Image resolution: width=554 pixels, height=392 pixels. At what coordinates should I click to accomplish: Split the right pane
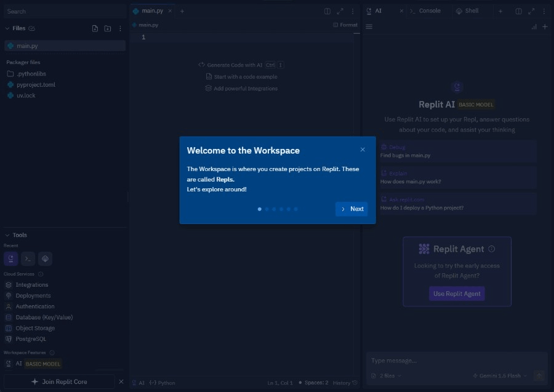coord(518,11)
